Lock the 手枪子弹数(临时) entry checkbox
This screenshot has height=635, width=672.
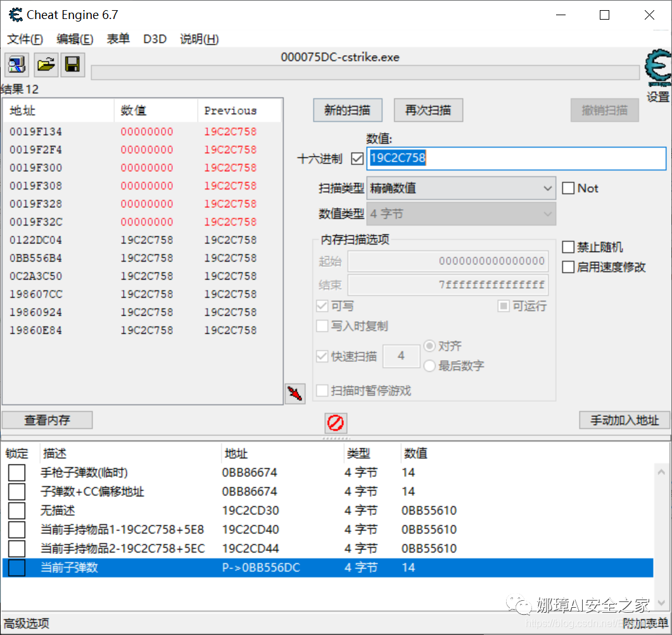[16, 473]
